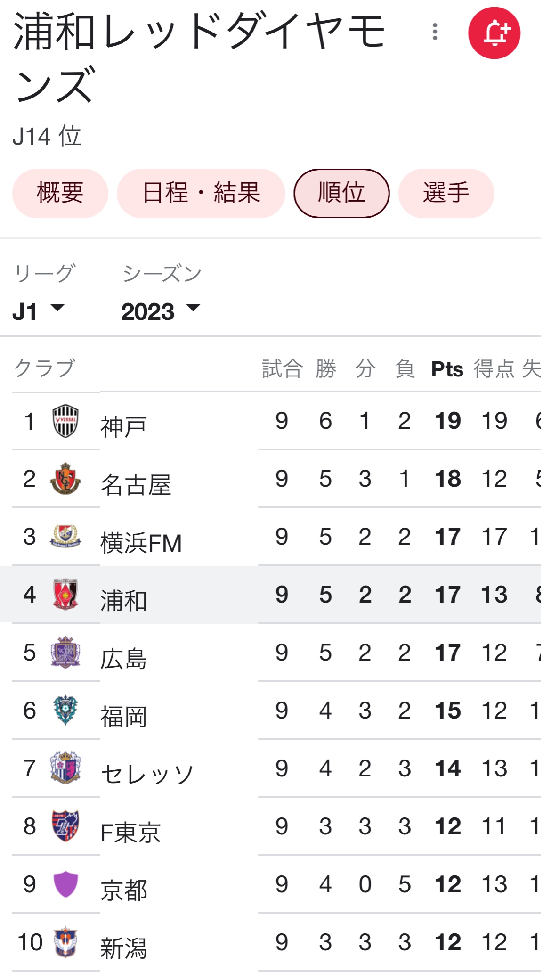Click the Urawa Reds club crest
Viewport: 551px width, 980px height.
point(65,595)
